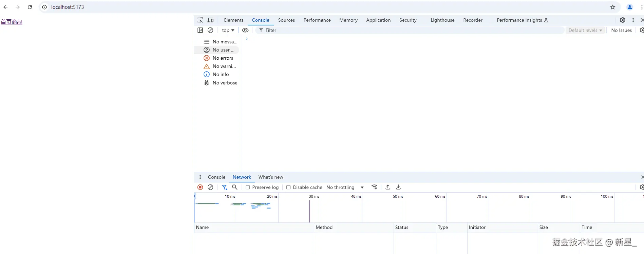This screenshot has height=254, width=644.
Task: Select the top Console tab
Action: click(x=261, y=20)
